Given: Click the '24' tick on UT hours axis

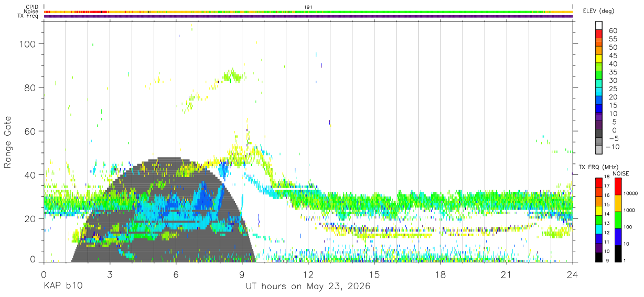Looking at the screenshot, I should click(x=573, y=274).
